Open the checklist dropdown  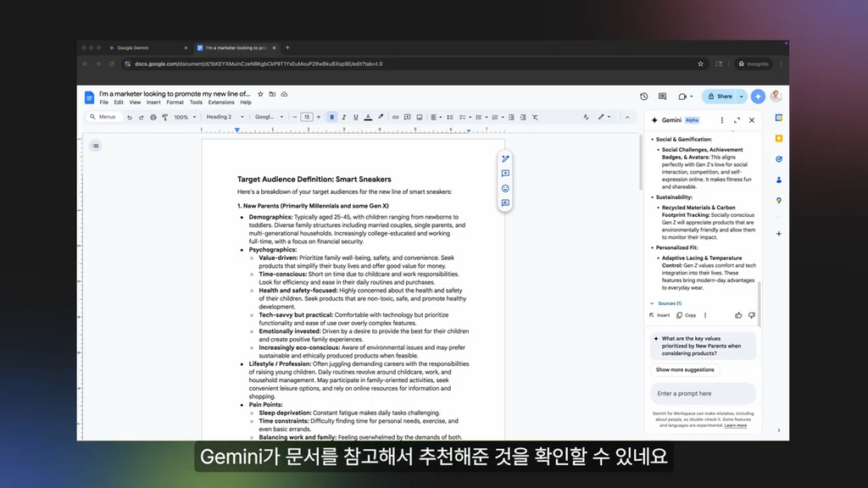coord(465,117)
